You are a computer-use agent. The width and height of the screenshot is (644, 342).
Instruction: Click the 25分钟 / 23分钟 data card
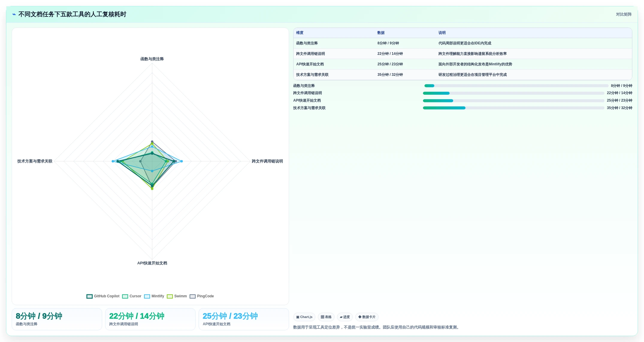[x=244, y=319]
